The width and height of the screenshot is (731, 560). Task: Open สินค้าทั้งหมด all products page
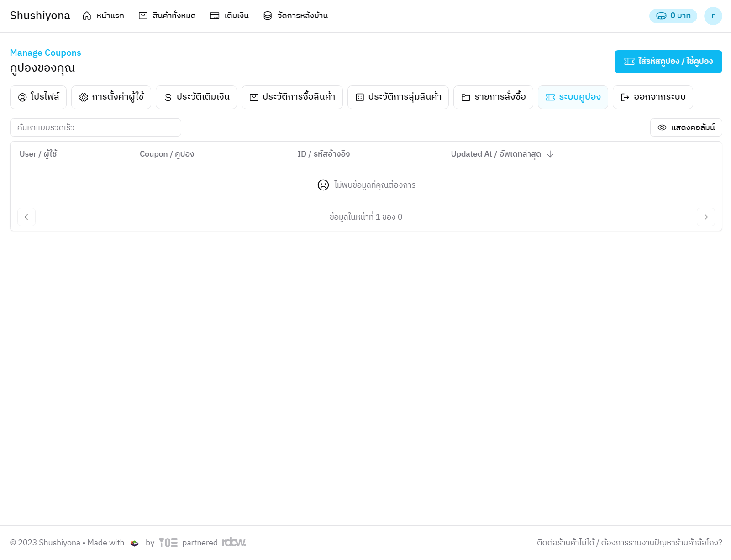167,16
